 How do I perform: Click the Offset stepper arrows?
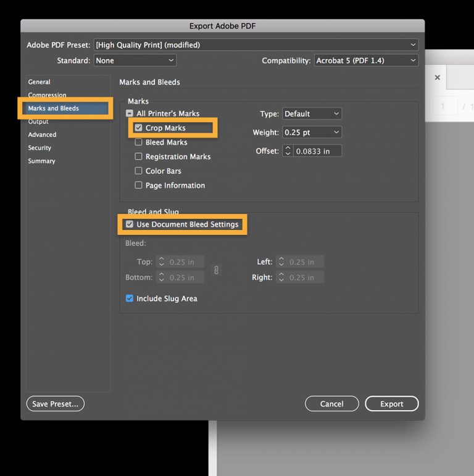pos(288,151)
